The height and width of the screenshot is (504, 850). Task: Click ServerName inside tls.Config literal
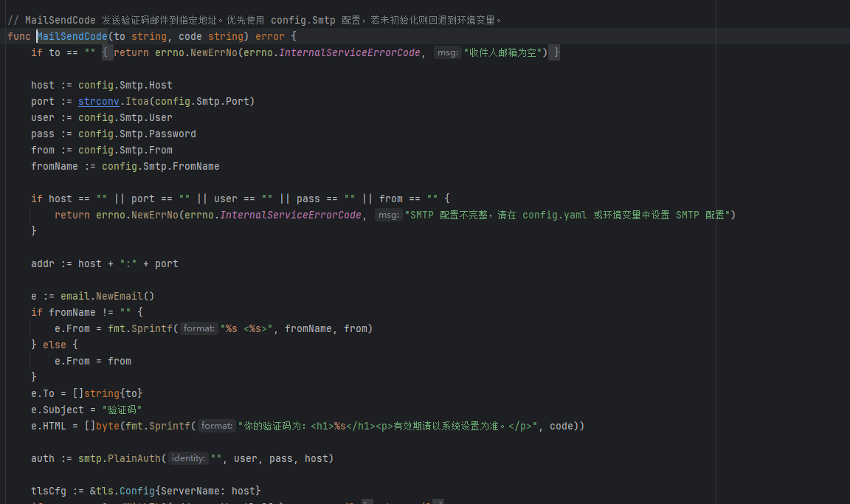pyautogui.click(x=190, y=491)
